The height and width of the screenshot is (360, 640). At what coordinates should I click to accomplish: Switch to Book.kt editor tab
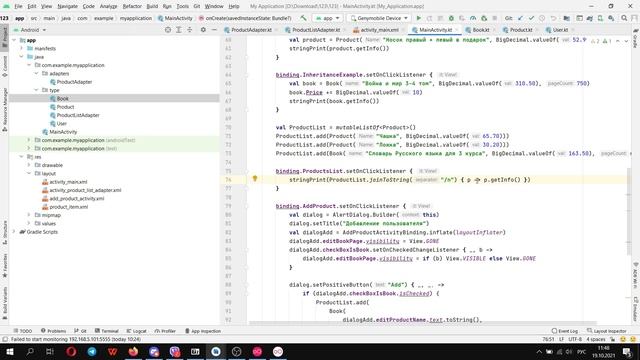click(480, 30)
